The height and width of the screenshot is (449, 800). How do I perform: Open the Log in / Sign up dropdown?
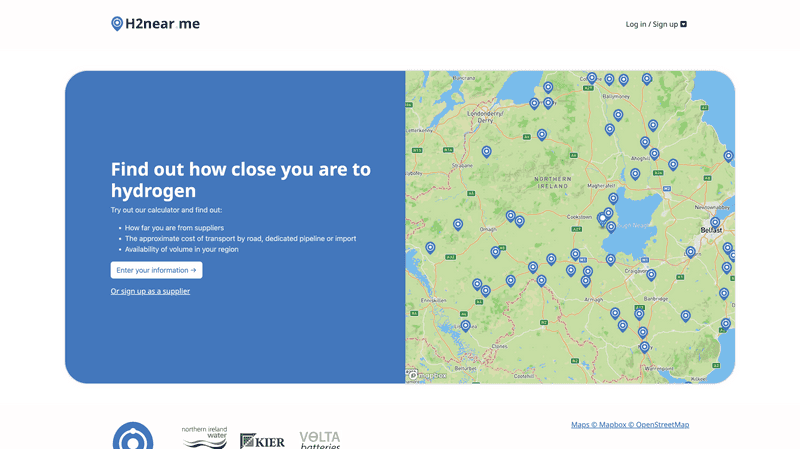pyautogui.click(x=656, y=24)
